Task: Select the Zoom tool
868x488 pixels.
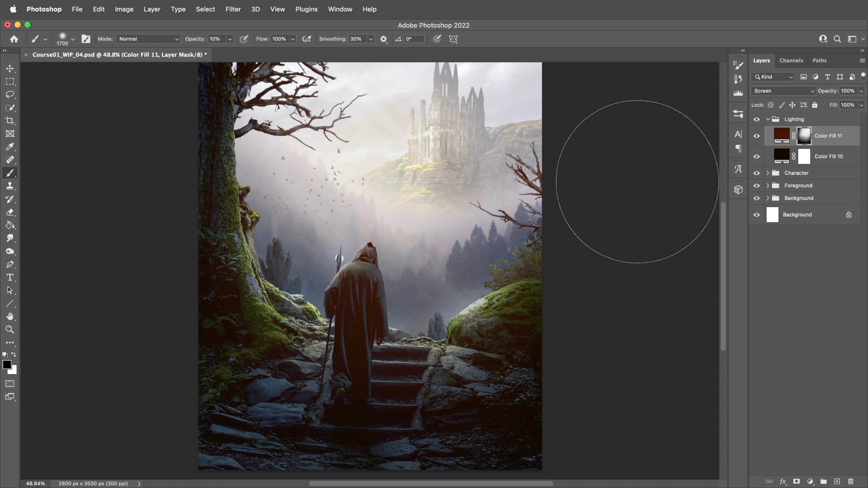Action: click(x=10, y=329)
